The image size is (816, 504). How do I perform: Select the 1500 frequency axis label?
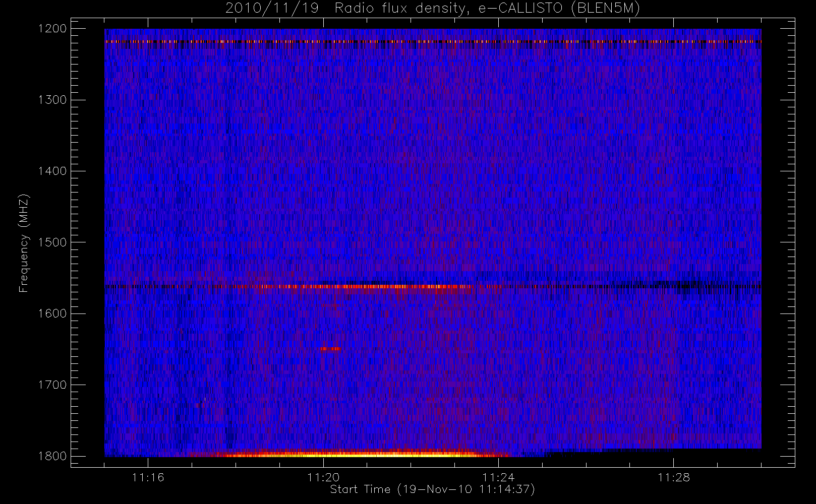(52, 242)
